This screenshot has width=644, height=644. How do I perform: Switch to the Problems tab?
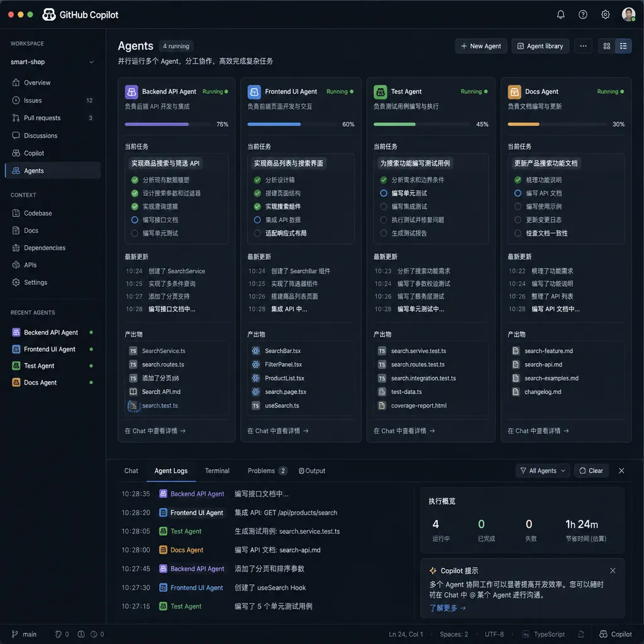(x=267, y=470)
